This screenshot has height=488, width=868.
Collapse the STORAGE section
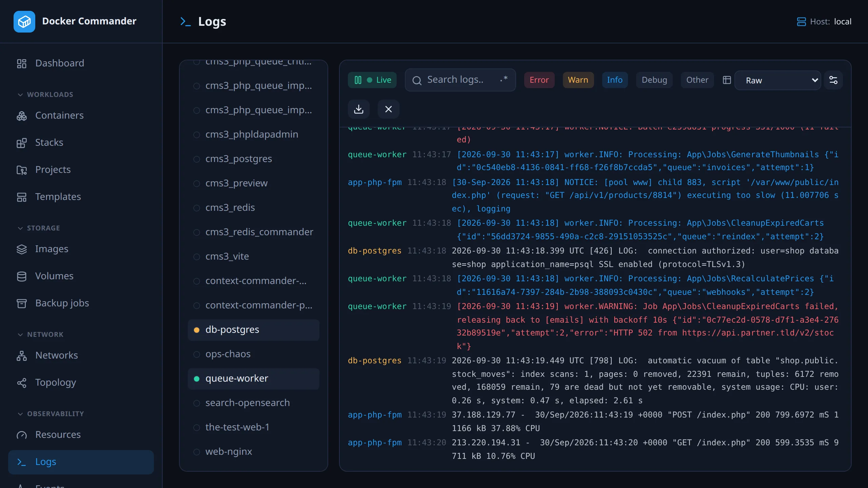(x=39, y=228)
